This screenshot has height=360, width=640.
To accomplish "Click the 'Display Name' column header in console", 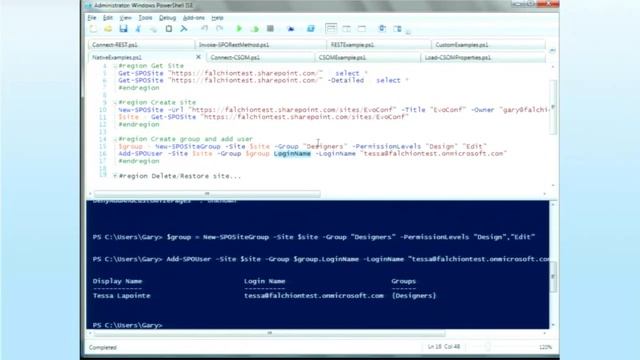I will (x=118, y=281).
